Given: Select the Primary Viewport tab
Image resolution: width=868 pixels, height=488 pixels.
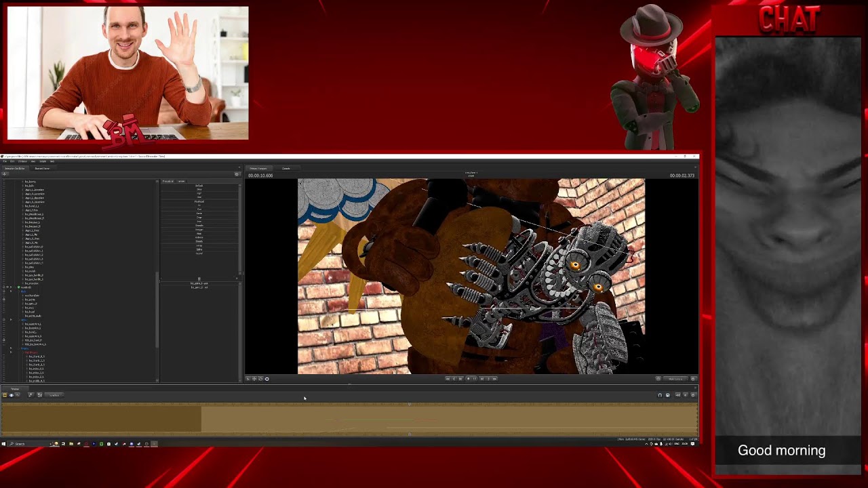Looking at the screenshot, I should 258,168.
